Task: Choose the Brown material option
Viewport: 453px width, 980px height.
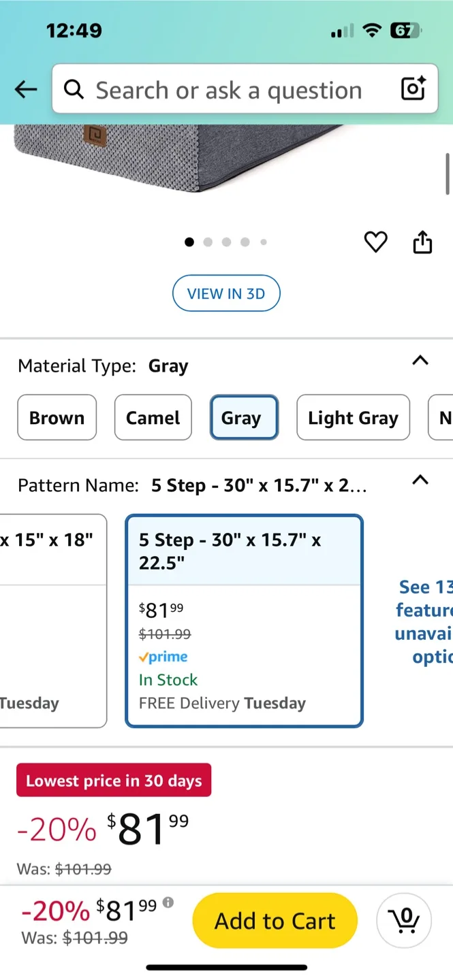Action: tap(57, 417)
